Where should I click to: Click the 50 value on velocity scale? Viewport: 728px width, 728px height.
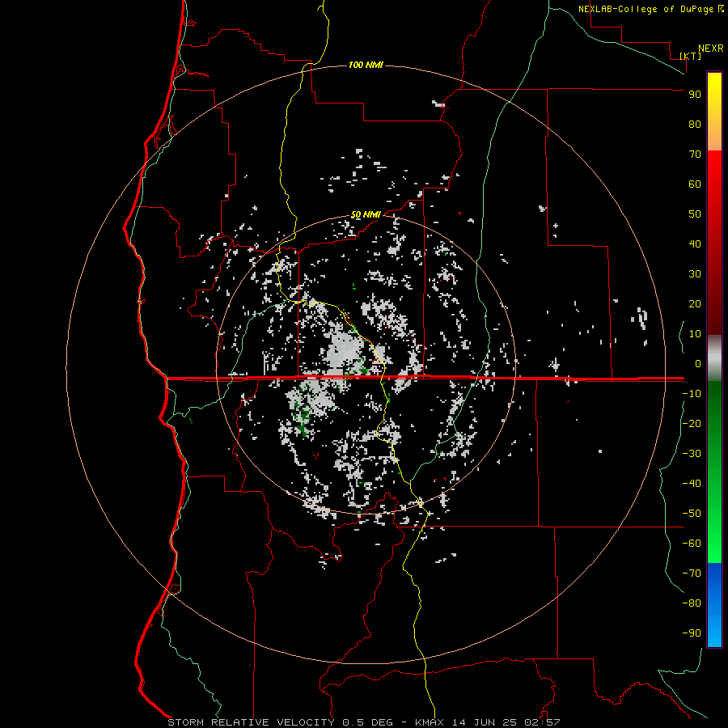coord(695,214)
